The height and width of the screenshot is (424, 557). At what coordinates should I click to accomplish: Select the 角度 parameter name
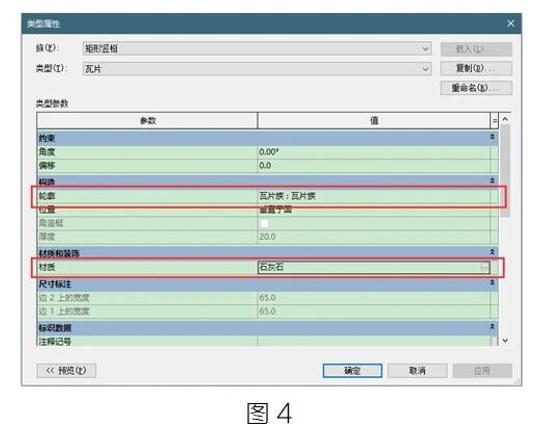coord(47,152)
